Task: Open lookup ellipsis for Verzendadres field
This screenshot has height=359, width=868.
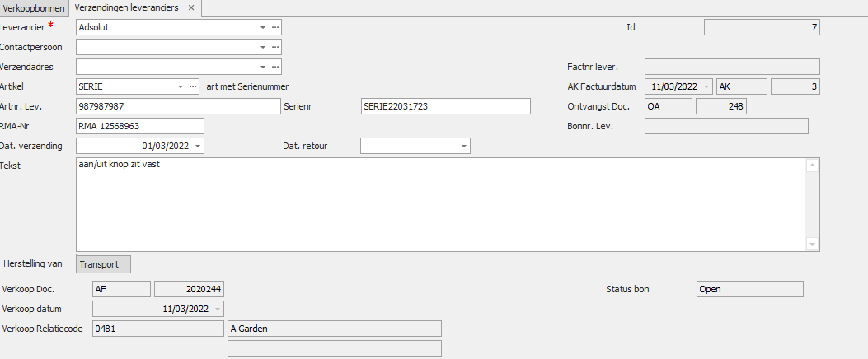Action: [275, 67]
